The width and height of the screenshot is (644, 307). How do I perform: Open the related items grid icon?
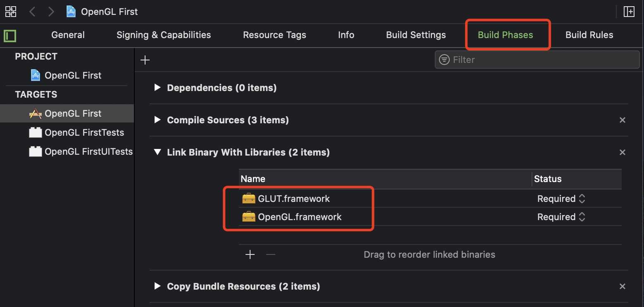(10, 12)
